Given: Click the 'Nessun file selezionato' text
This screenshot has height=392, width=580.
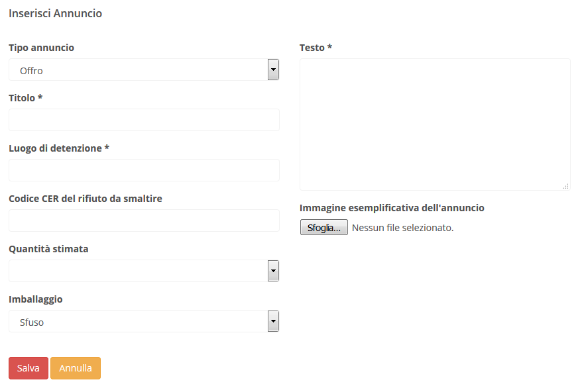Looking at the screenshot, I should pyautogui.click(x=403, y=228).
